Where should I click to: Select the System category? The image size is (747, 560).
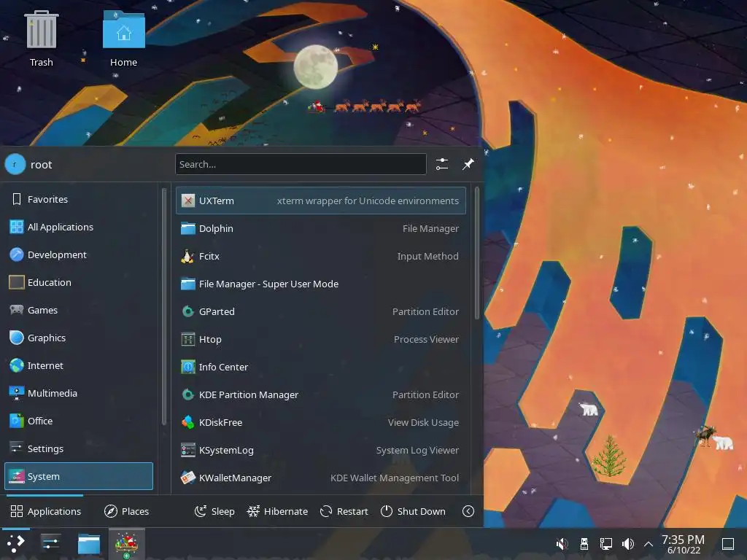pos(79,476)
